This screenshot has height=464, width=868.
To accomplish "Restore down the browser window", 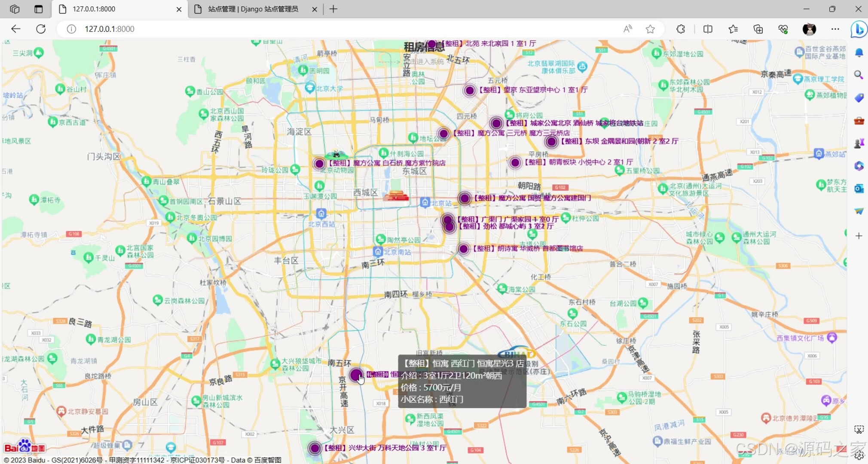I will pos(832,9).
